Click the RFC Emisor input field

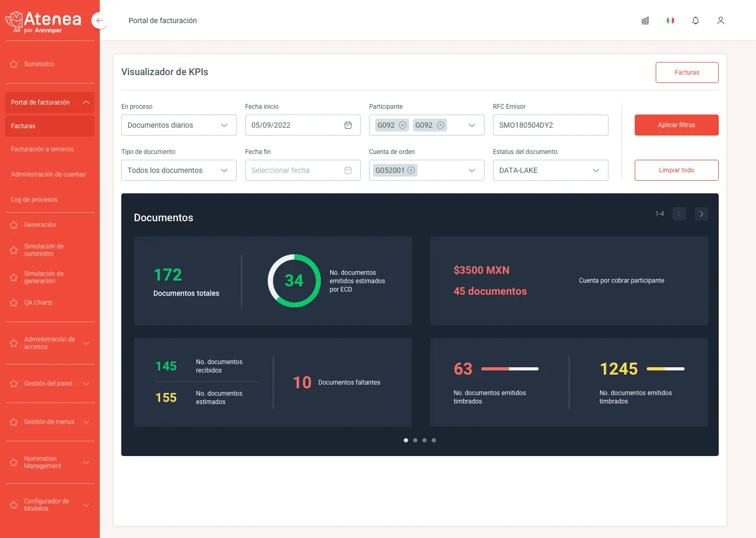(550, 125)
